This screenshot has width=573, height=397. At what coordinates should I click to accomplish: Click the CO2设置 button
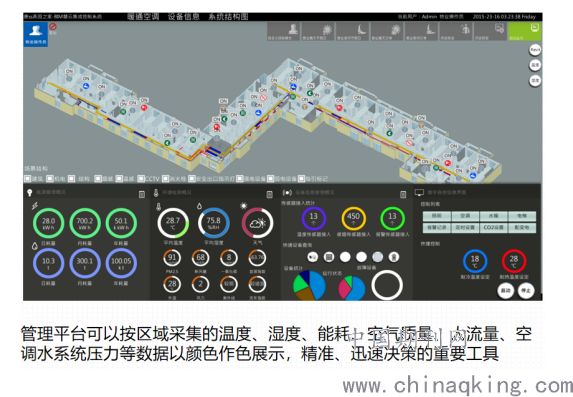tap(493, 227)
